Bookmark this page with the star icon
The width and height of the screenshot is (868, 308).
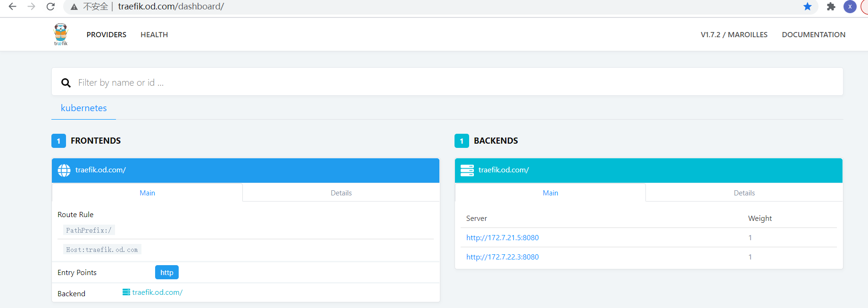coord(808,7)
